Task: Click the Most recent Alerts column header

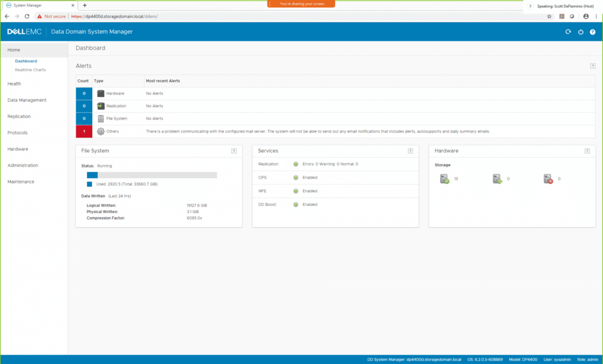Action: coord(163,81)
